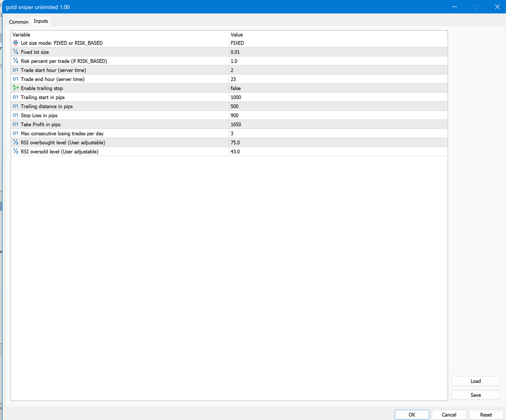The image size is (506, 420).
Task: Click the green arrow icon beside Enable trailing stop
Action: point(16,88)
